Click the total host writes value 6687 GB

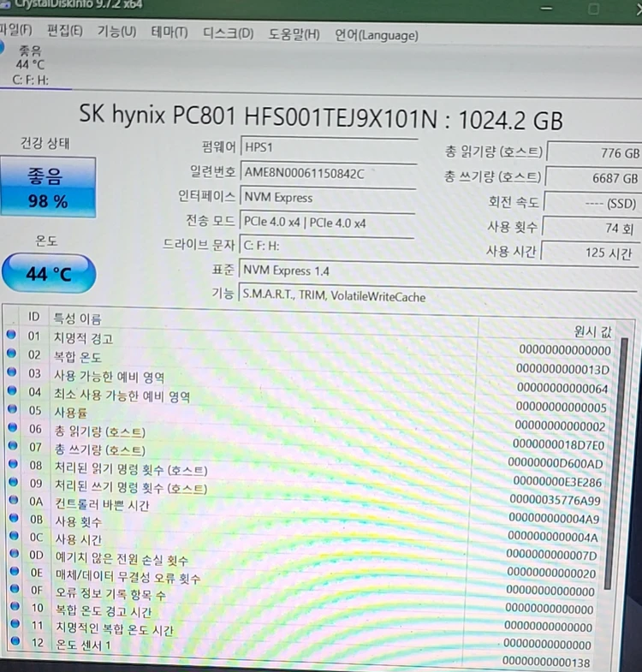[592, 178]
